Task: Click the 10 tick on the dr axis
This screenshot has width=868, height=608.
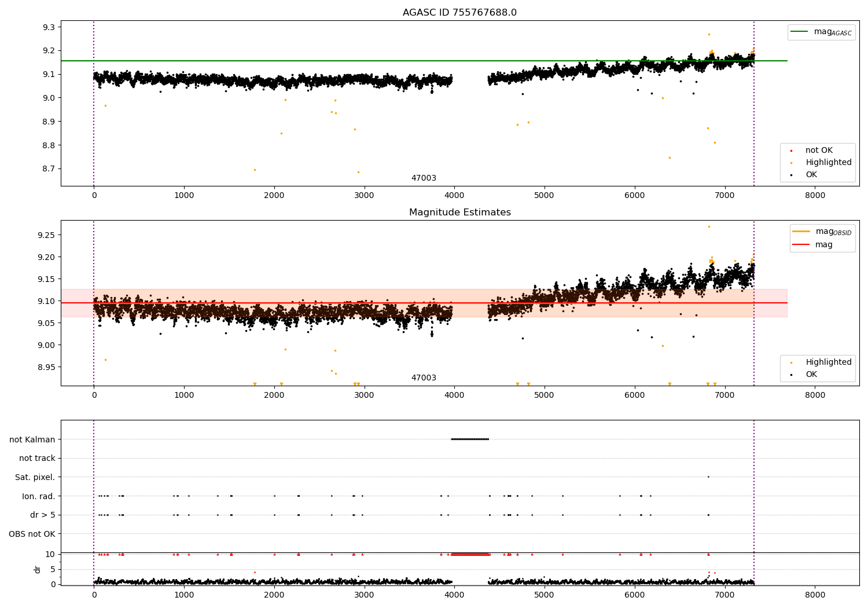Action: (51, 554)
